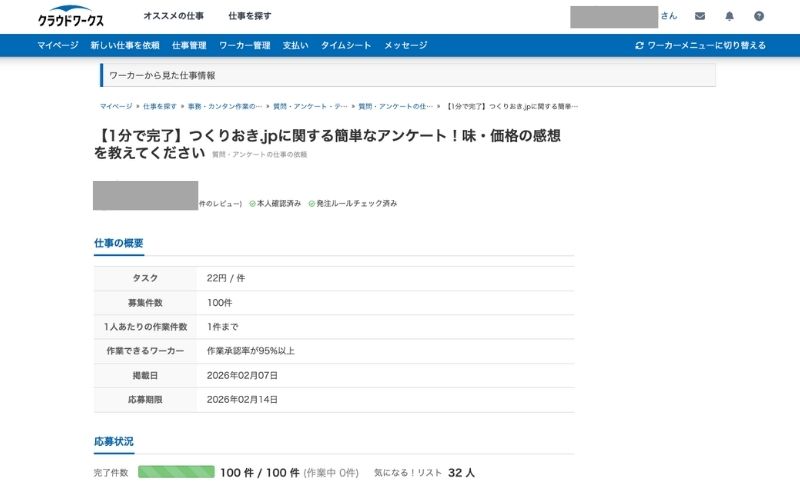The image size is (800, 495).
Task: Click the 掲載日 row label
Action: point(145,376)
